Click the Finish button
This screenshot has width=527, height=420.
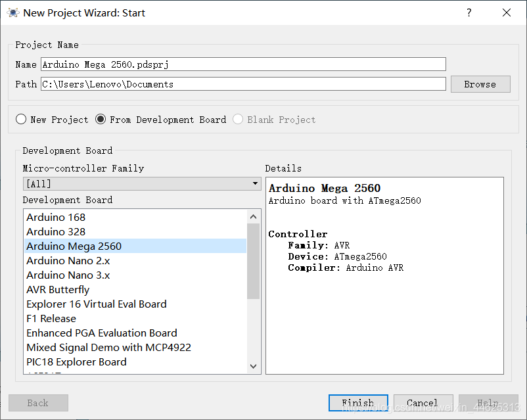pyautogui.click(x=358, y=403)
